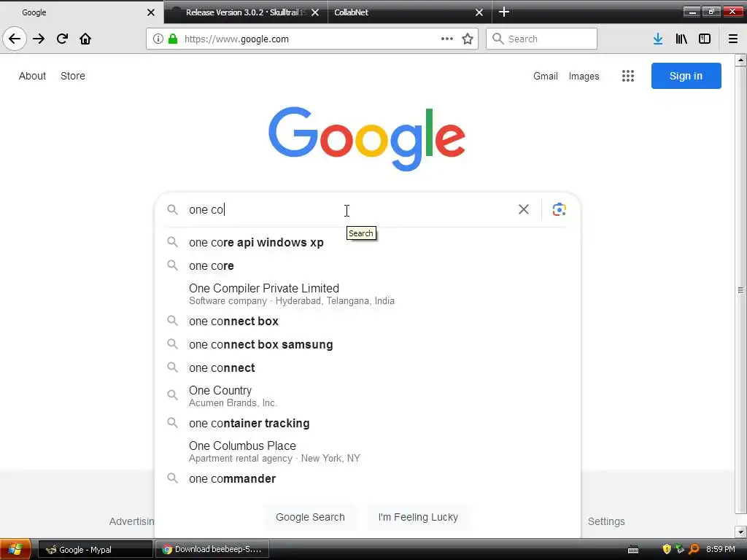The height and width of the screenshot is (560, 747).
Task: Switch to Release Version 3.0.2 Skulltrail tab
Action: (x=246, y=12)
